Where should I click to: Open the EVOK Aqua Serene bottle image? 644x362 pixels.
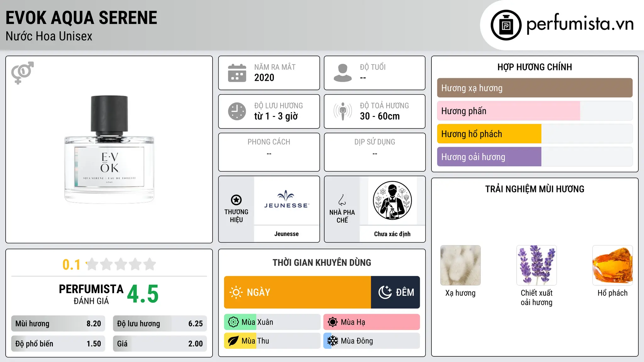tap(109, 150)
